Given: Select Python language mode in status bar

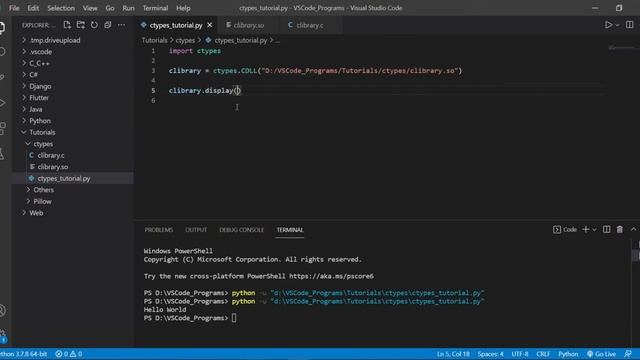Looking at the screenshot, I should pos(568,354).
